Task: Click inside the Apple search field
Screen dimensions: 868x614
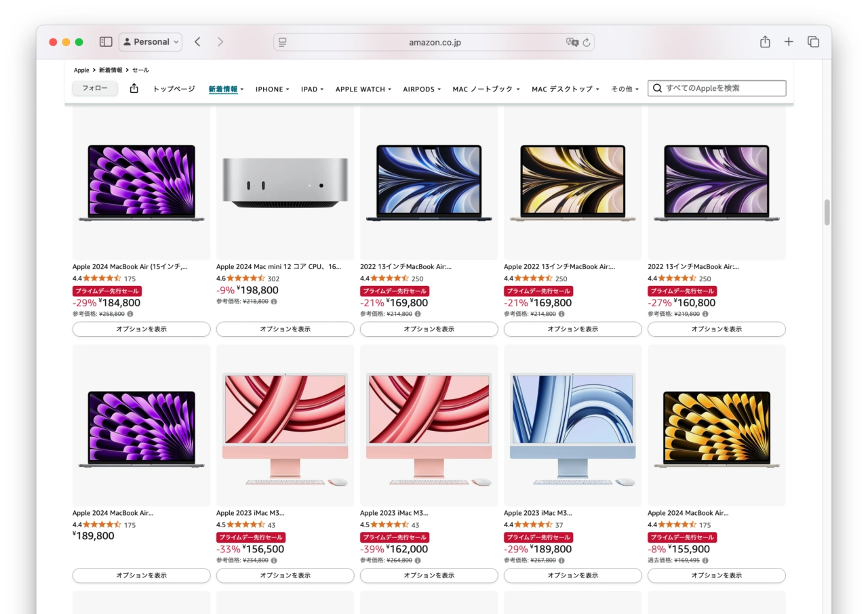Action: pos(715,87)
